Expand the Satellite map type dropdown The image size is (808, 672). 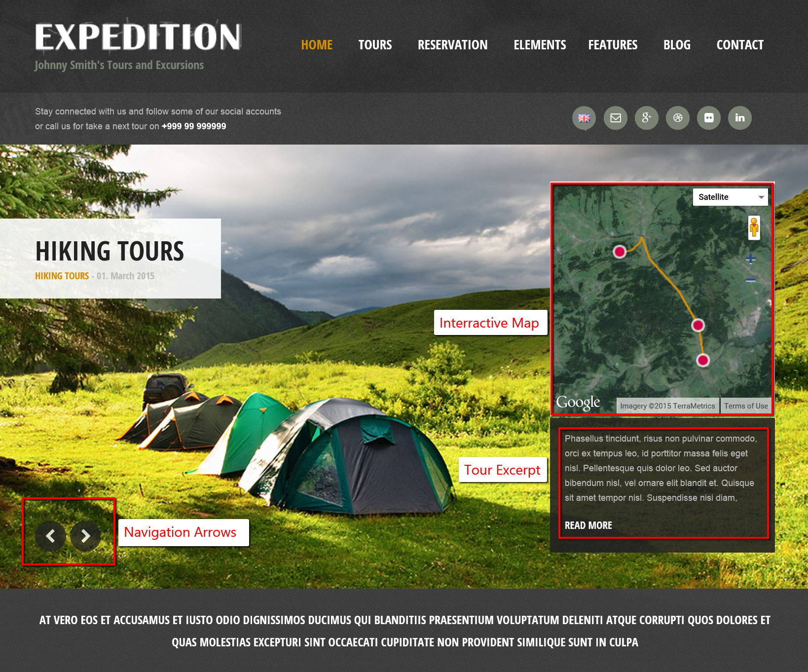pos(730,197)
